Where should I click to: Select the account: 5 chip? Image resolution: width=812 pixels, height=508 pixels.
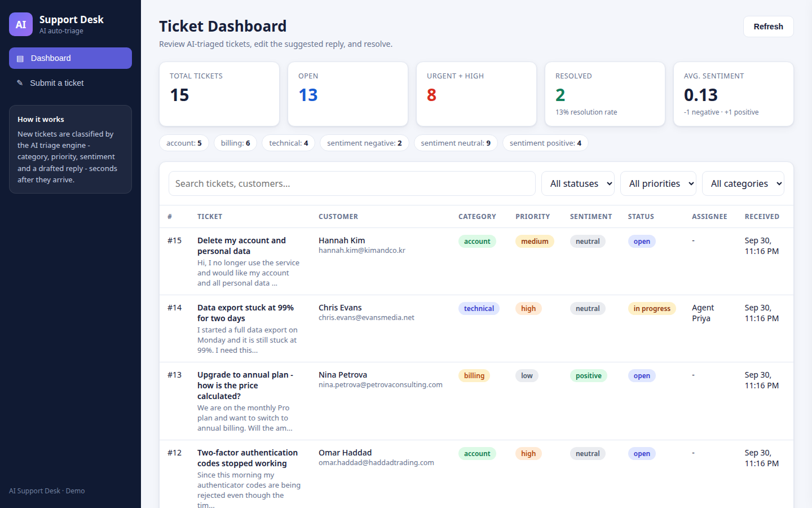click(x=184, y=143)
